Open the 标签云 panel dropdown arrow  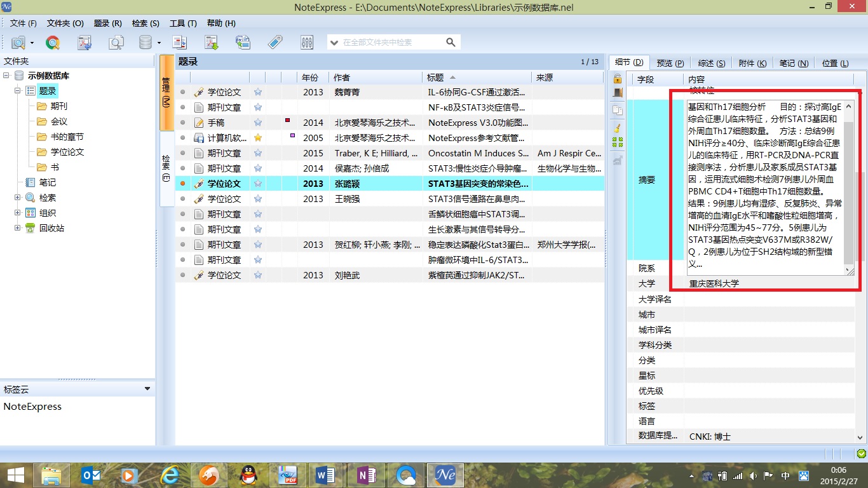(x=147, y=389)
